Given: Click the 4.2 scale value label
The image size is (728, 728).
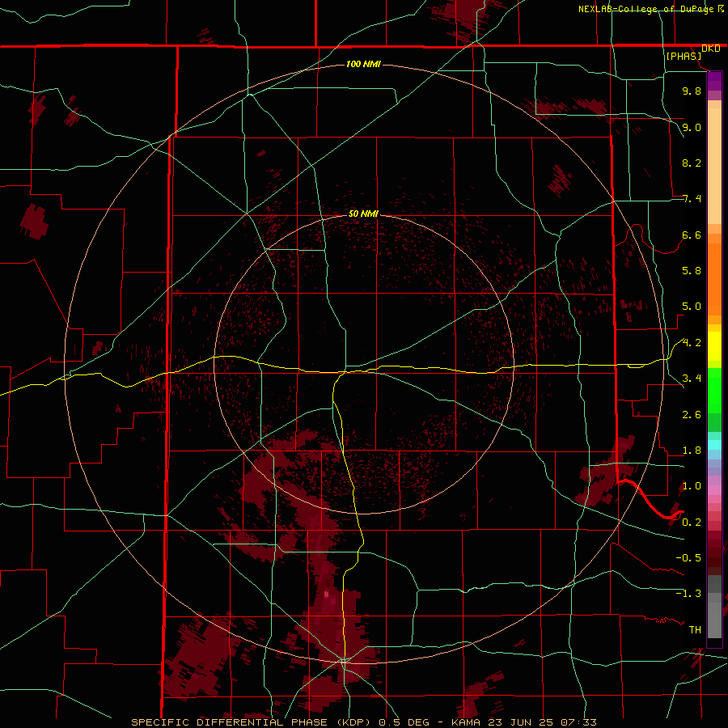Looking at the screenshot, I should click(692, 343).
